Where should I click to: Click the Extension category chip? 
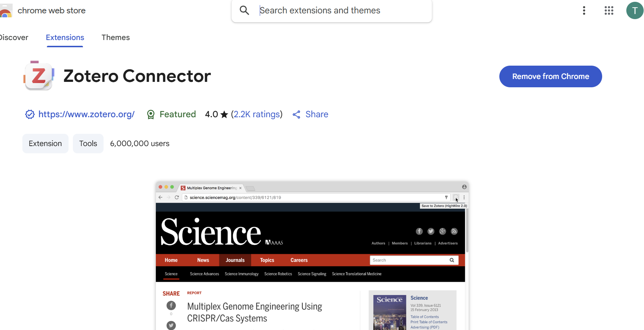click(45, 144)
